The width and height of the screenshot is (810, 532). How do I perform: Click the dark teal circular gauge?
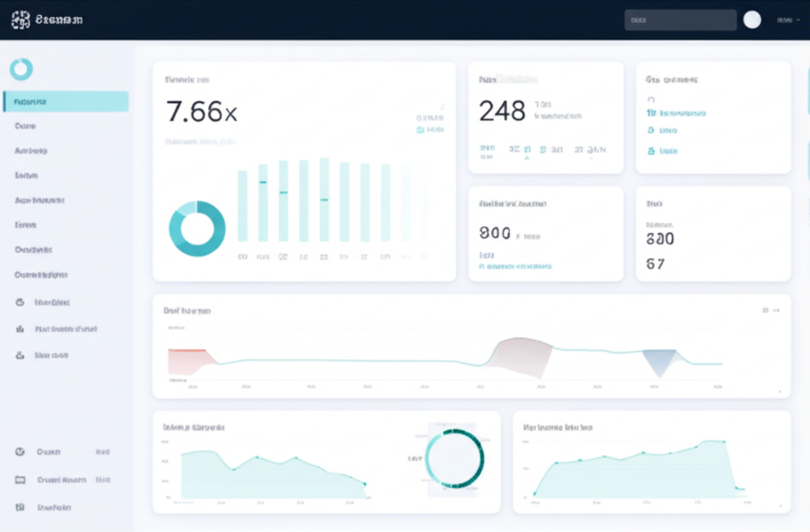coord(454,458)
